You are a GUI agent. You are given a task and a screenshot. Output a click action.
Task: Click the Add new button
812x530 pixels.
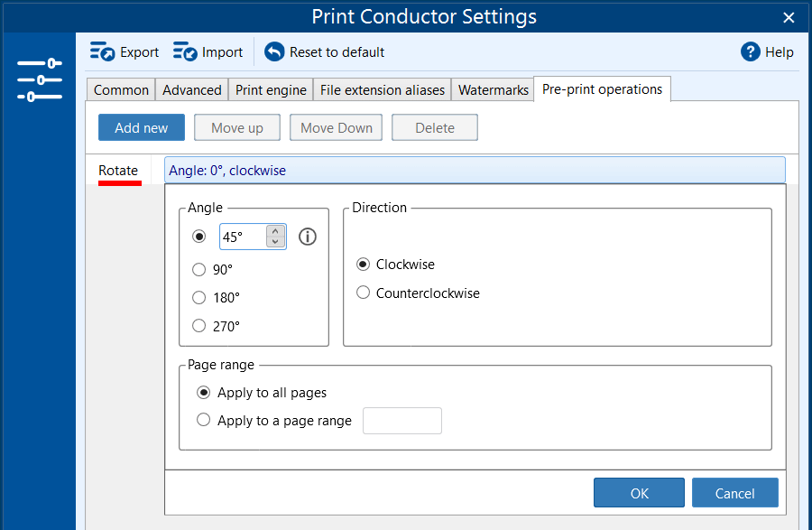coord(141,128)
